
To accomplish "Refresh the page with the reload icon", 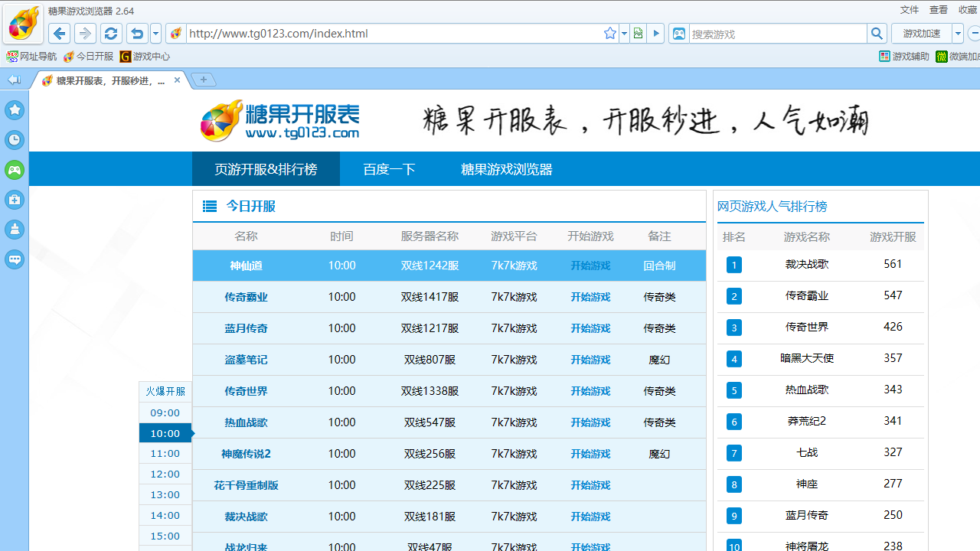I will (110, 34).
